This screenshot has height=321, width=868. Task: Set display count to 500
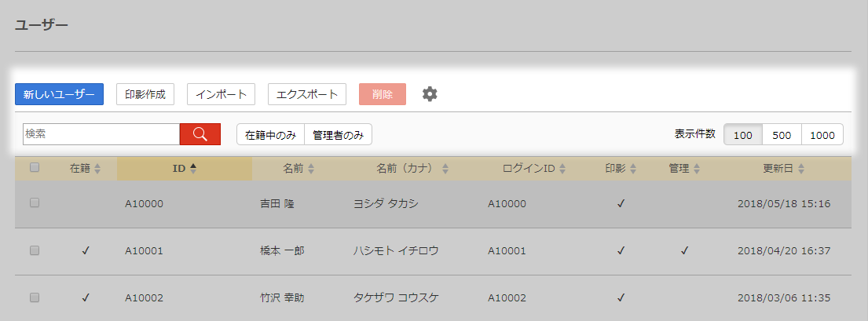click(x=782, y=135)
